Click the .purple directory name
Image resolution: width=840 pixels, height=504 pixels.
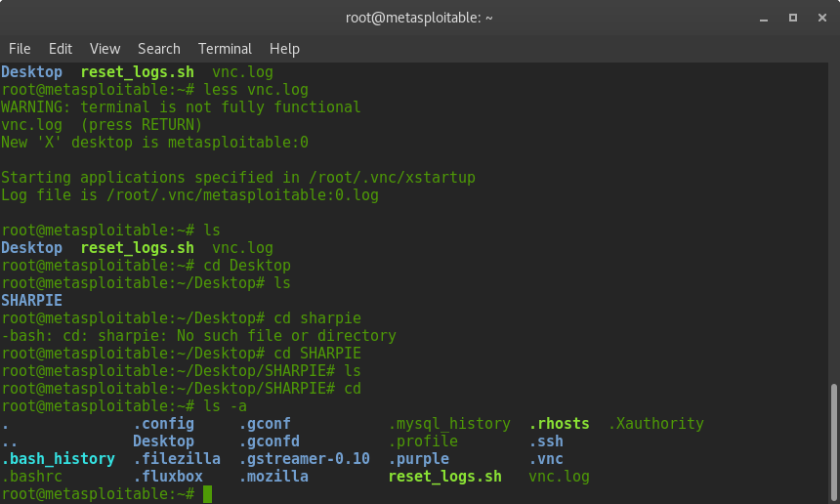(x=418, y=458)
